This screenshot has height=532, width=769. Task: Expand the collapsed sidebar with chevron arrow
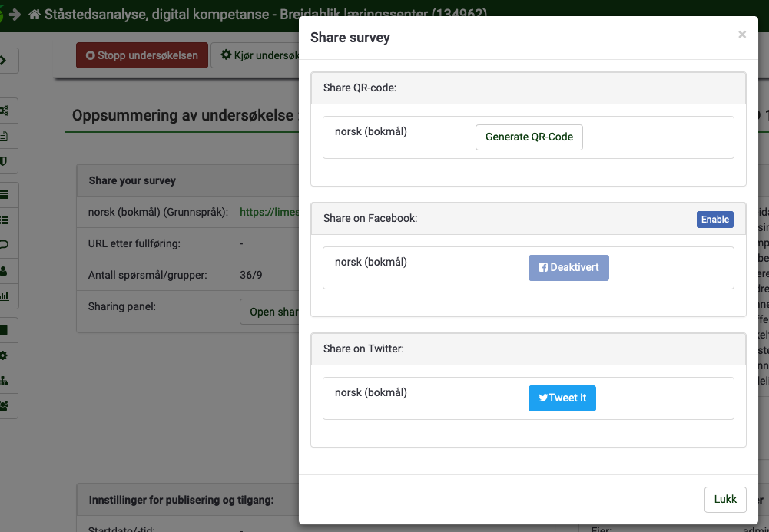pyautogui.click(x=6, y=60)
